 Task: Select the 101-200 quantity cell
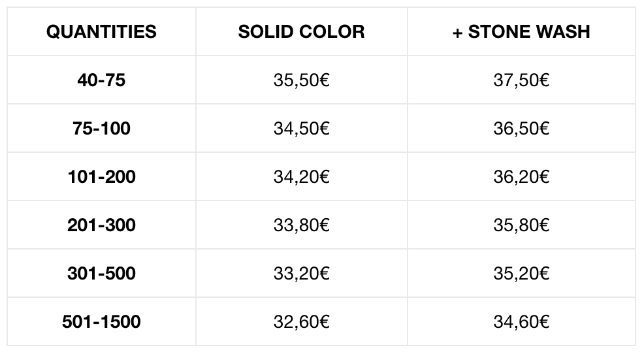pyautogui.click(x=101, y=176)
